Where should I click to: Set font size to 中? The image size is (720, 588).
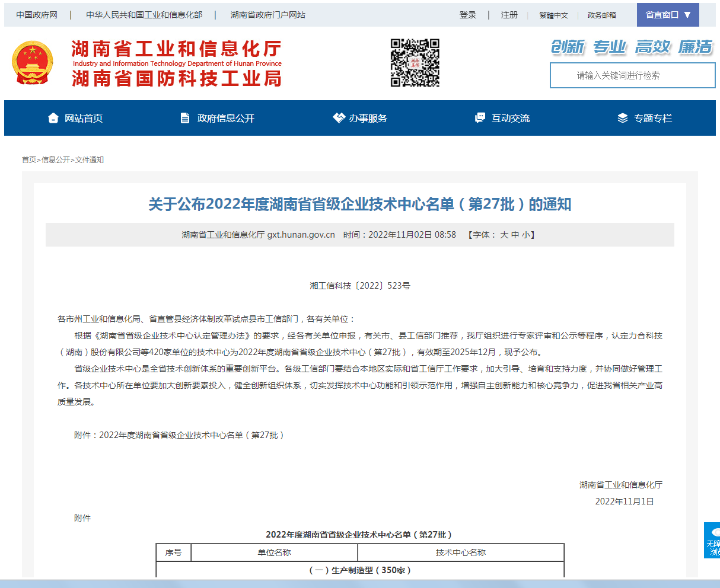point(515,235)
